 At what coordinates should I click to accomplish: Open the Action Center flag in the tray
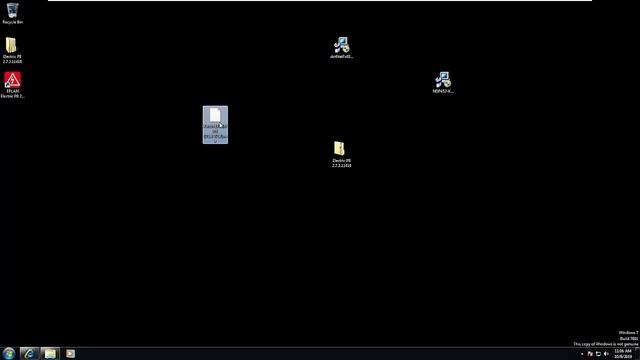tap(590, 354)
